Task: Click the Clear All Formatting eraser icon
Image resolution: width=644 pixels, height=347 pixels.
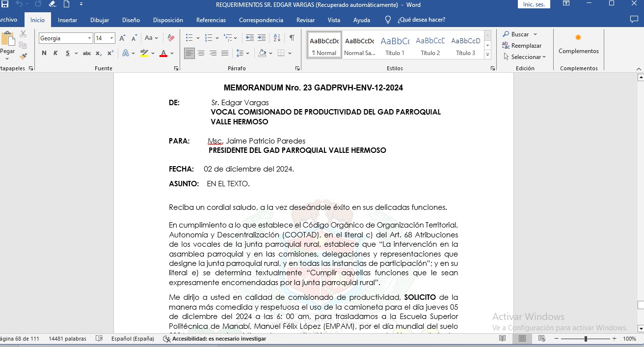Action: coord(171,38)
